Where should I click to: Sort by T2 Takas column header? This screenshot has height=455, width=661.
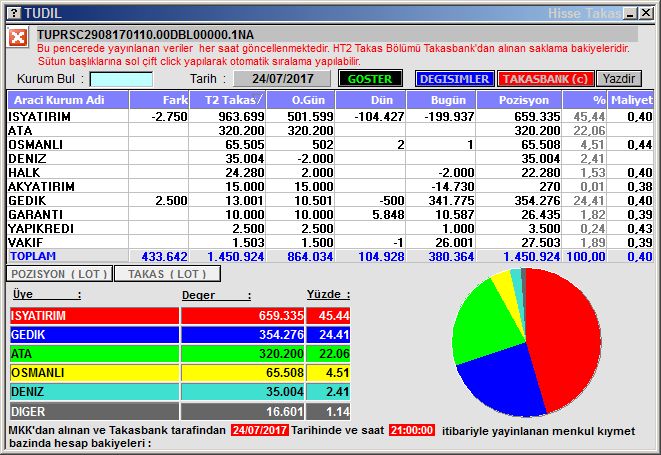(228, 100)
